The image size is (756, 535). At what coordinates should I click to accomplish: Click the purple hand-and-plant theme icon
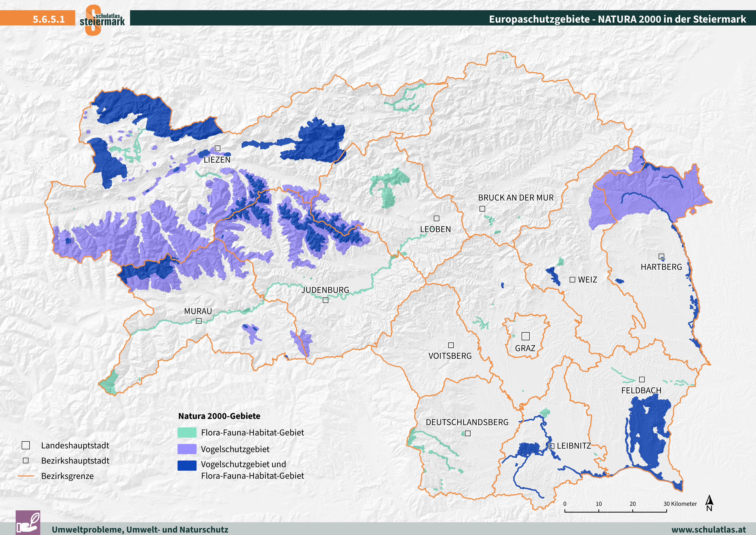click(28, 523)
